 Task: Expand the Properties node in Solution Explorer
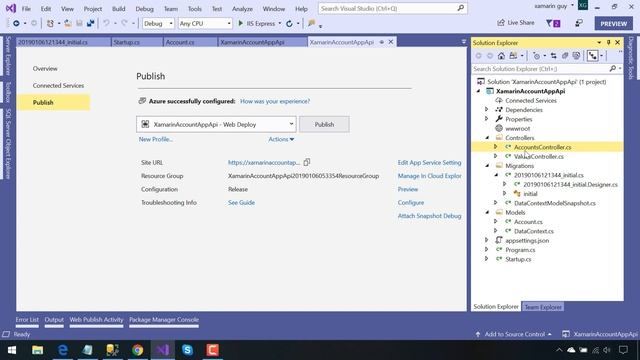487,119
